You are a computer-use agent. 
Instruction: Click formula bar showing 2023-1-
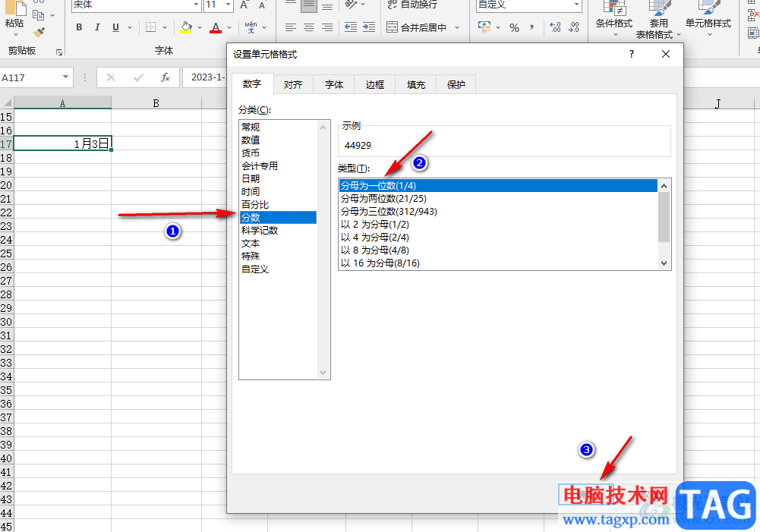point(204,77)
